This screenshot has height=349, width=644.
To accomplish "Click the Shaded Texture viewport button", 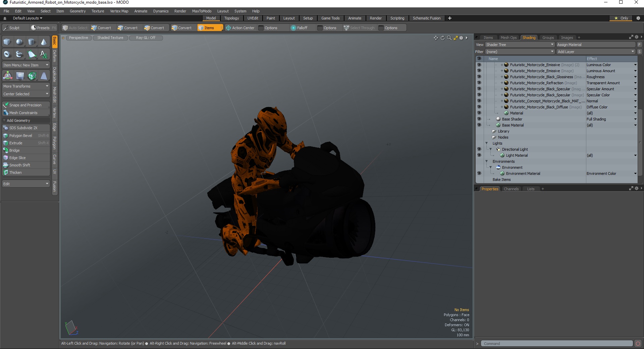I will [110, 38].
